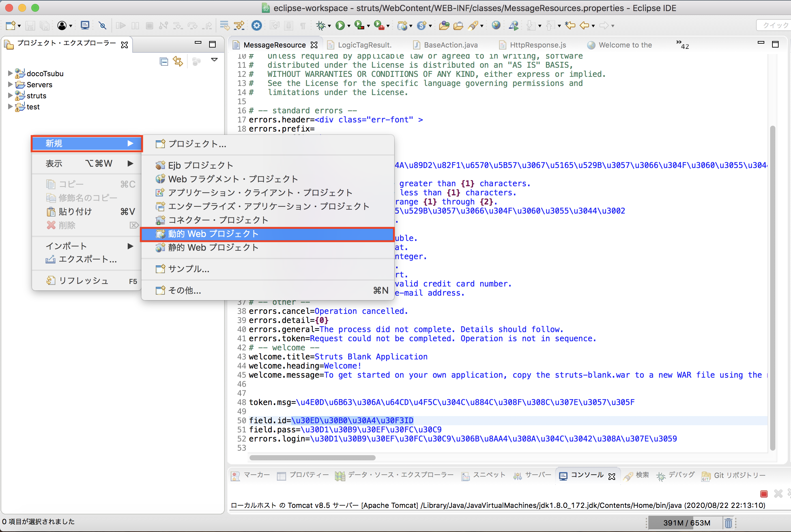The width and height of the screenshot is (791, 532).
Task: Terminate the Tomcat process with the red square
Action: [x=764, y=494]
